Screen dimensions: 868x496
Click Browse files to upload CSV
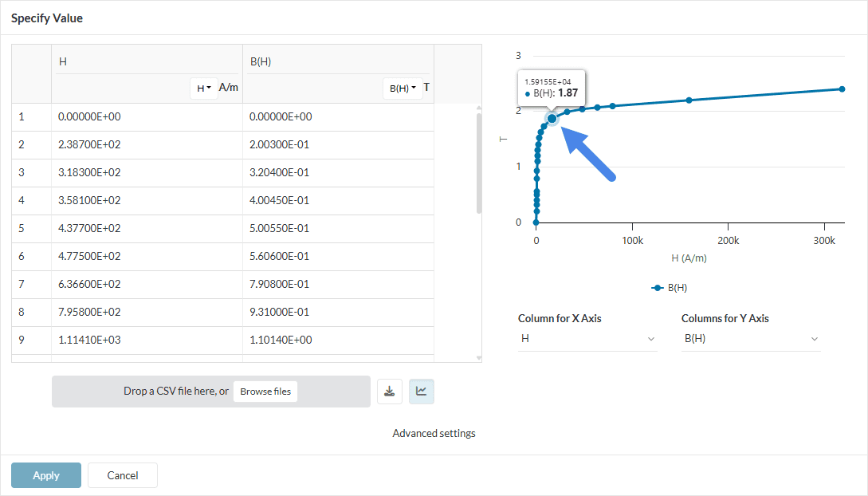265,392
